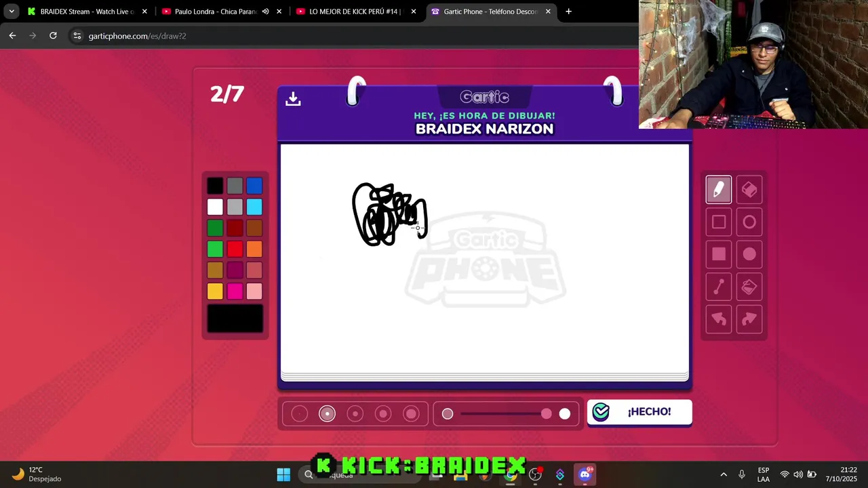
Task: Undo the last drawing stroke
Action: (719, 319)
